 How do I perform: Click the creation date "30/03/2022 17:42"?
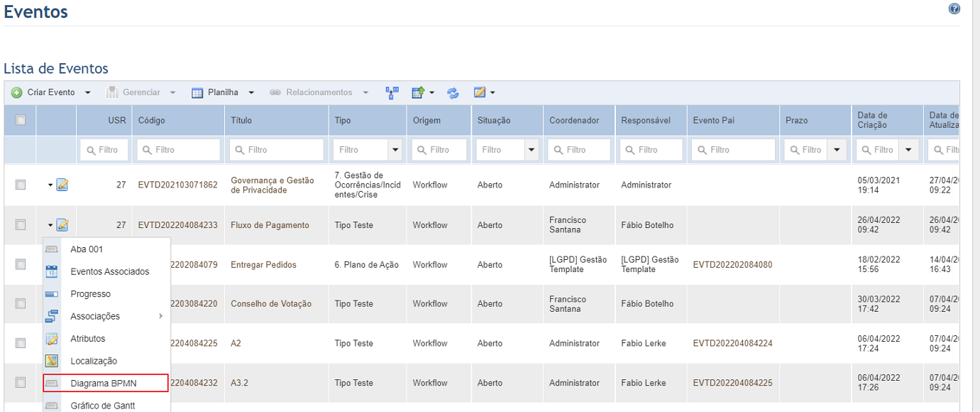(x=879, y=303)
